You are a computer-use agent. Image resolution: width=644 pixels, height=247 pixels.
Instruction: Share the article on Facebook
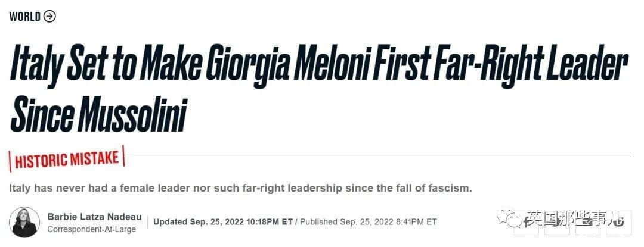526,222
